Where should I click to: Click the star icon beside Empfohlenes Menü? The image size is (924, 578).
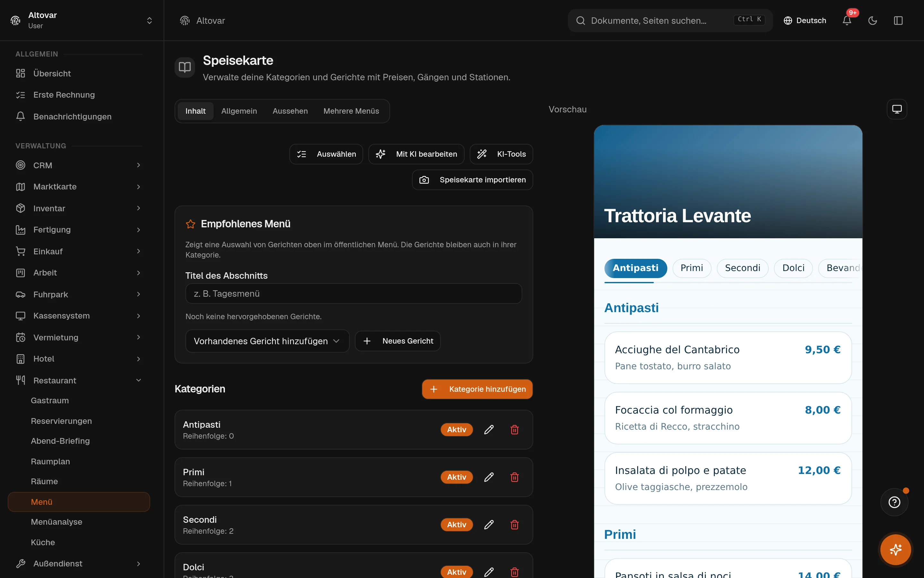(x=191, y=224)
